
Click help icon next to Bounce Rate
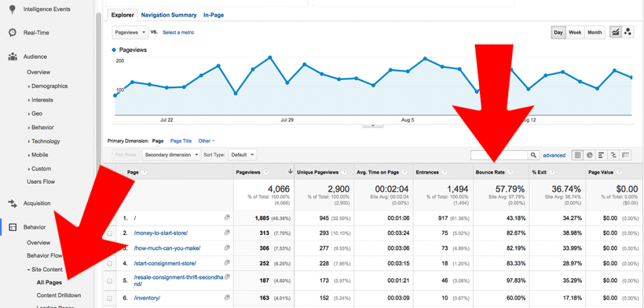coord(510,172)
